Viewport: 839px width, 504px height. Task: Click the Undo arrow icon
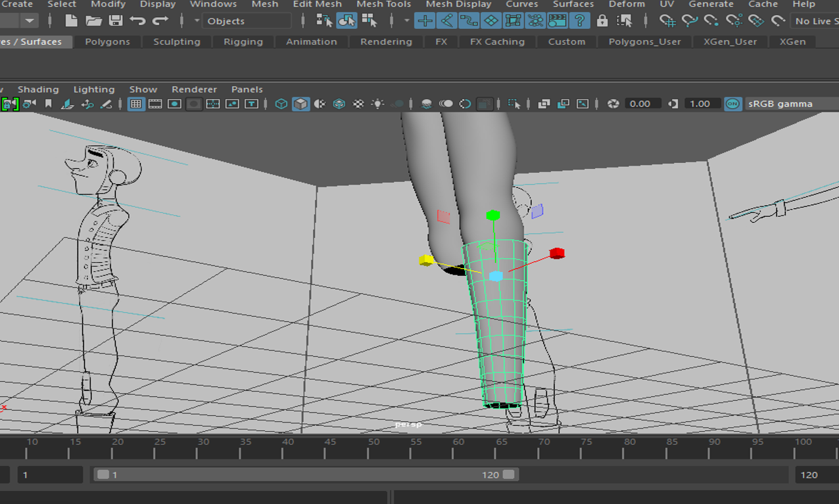tap(137, 21)
